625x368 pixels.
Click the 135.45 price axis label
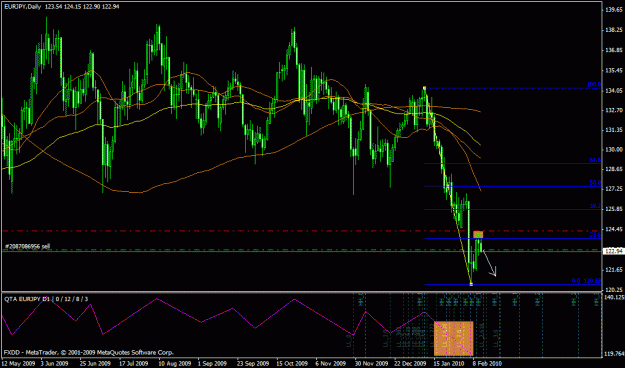click(613, 71)
